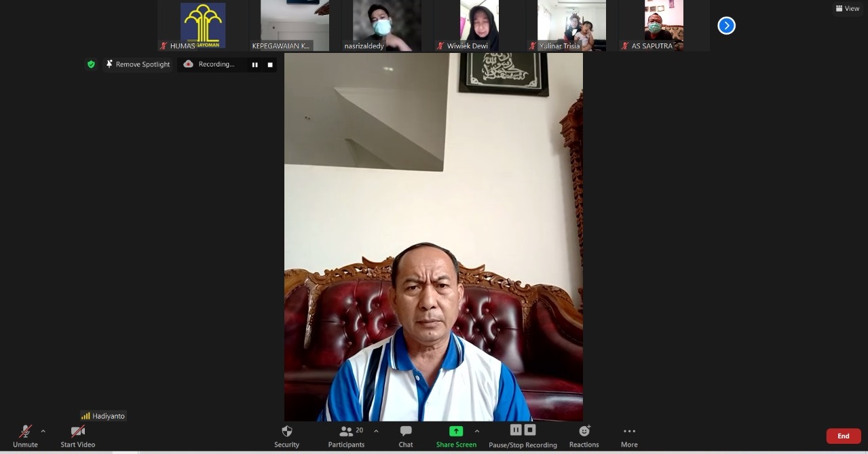Expand Share Screen options arrow
The image size is (868, 454).
pyautogui.click(x=477, y=431)
